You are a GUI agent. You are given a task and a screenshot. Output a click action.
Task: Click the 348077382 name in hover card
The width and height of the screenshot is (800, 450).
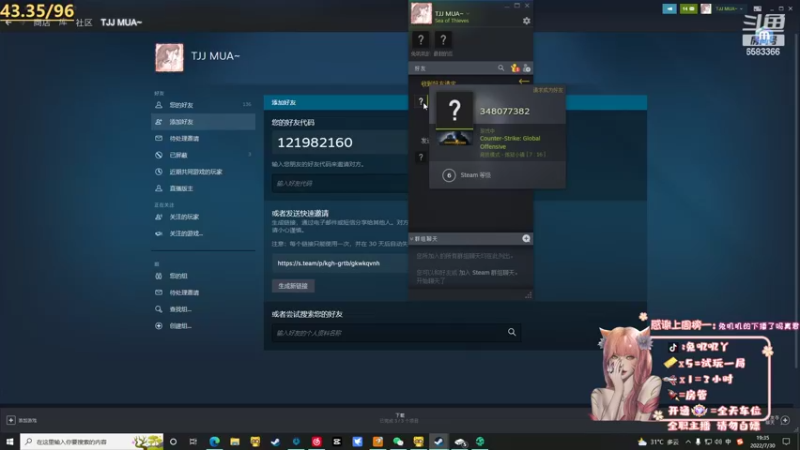505,111
